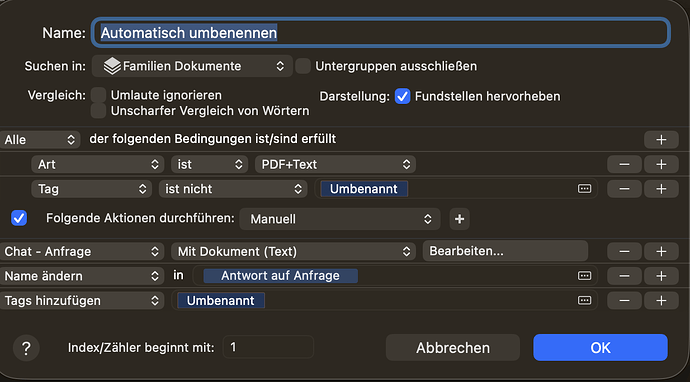Screen dimensions: 690x382
Task: Open the 'Suchen in' Familien Dokumente dropdown
Action: click(192, 66)
